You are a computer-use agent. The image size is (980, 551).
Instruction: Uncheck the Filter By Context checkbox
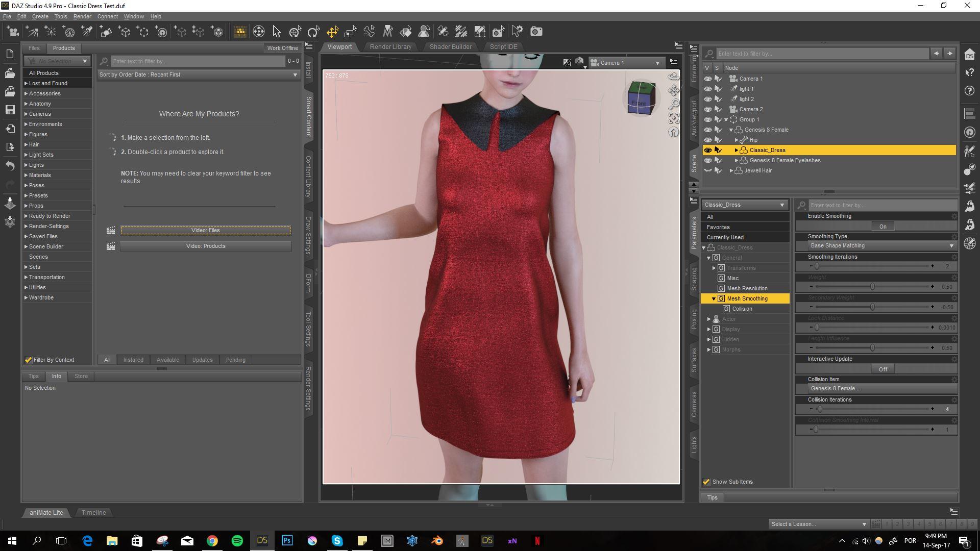28,360
